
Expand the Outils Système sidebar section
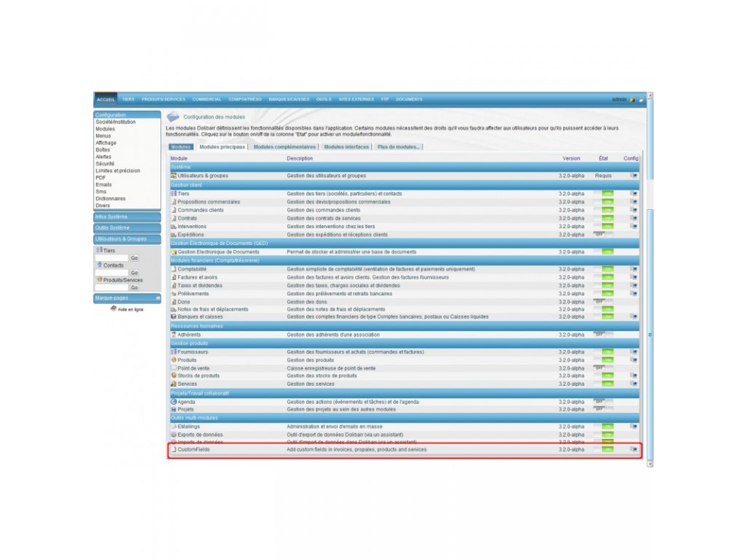pos(127,228)
